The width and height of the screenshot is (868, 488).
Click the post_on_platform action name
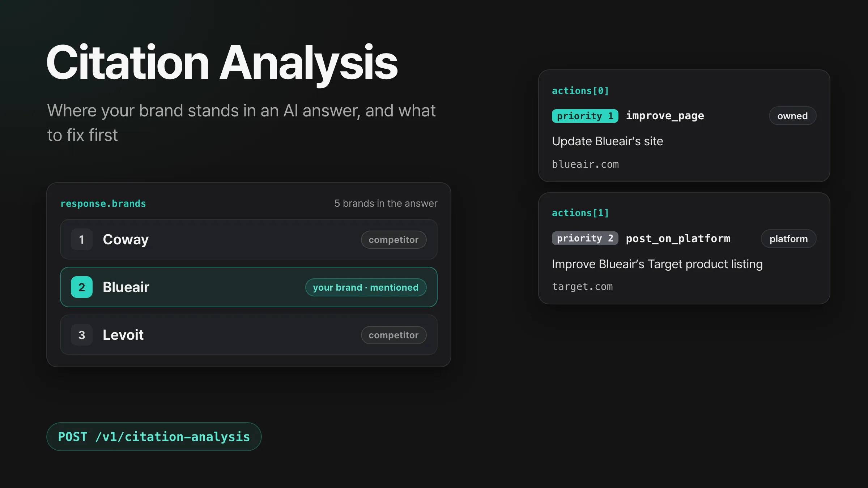678,239
